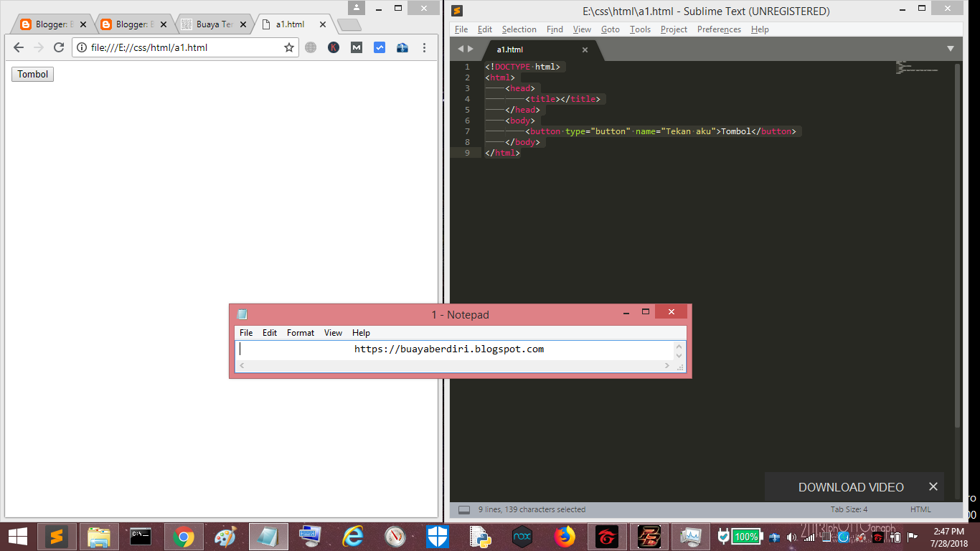Viewport: 980px width, 551px height.
Task: Open a new Chrome tab
Action: pyautogui.click(x=349, y=25)
